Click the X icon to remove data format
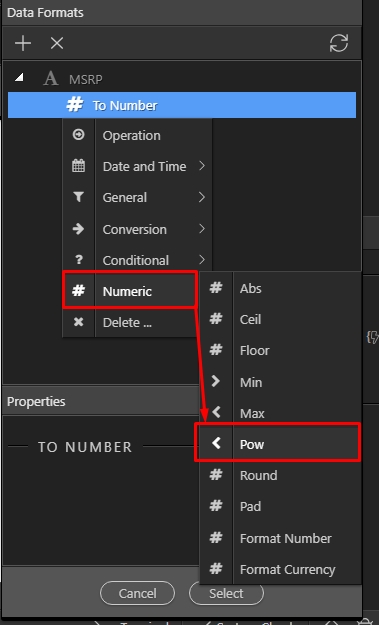 tap(57, 43)
